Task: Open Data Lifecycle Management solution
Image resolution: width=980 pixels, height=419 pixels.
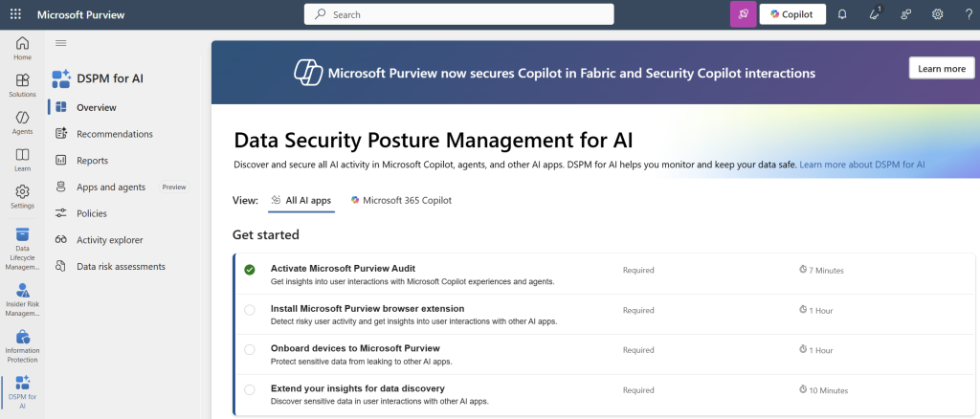Action: tap(23, 249)
